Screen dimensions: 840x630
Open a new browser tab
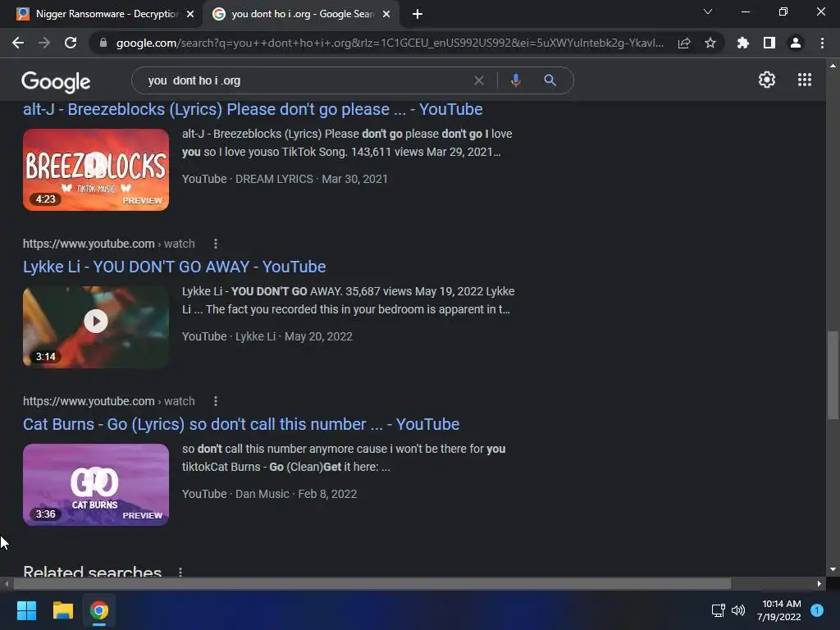click(418, 15)
